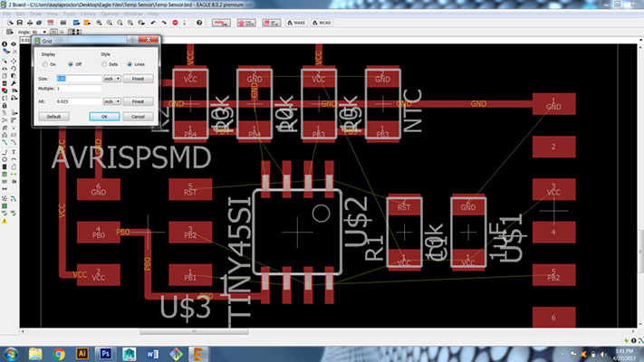Zoom out with the minus magnifier

[x=120, y=23]
